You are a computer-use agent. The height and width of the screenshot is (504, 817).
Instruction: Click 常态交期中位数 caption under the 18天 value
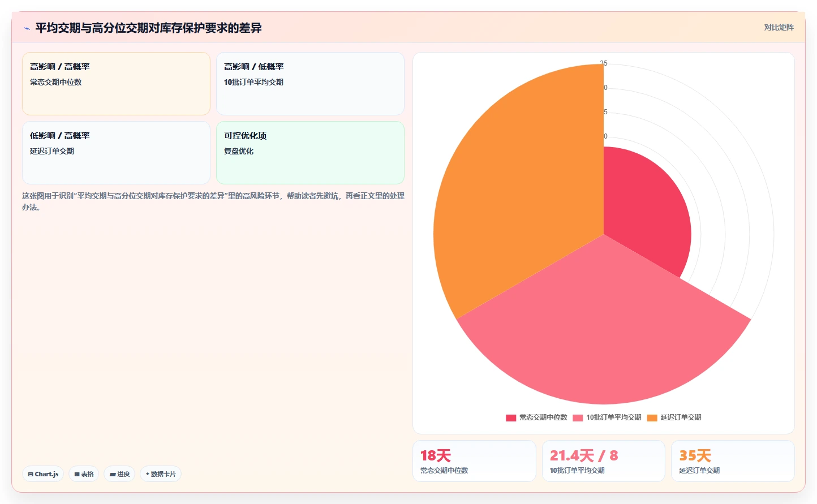[444, 471]
